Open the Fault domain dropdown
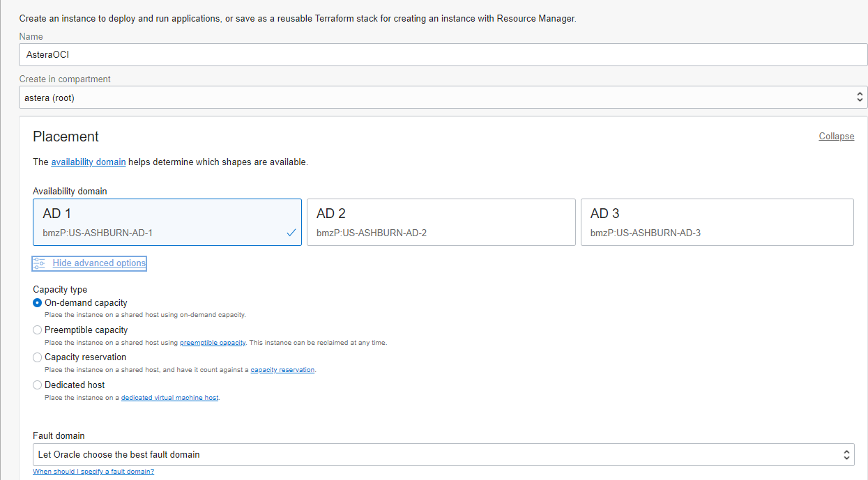 [x=443, y=455]
